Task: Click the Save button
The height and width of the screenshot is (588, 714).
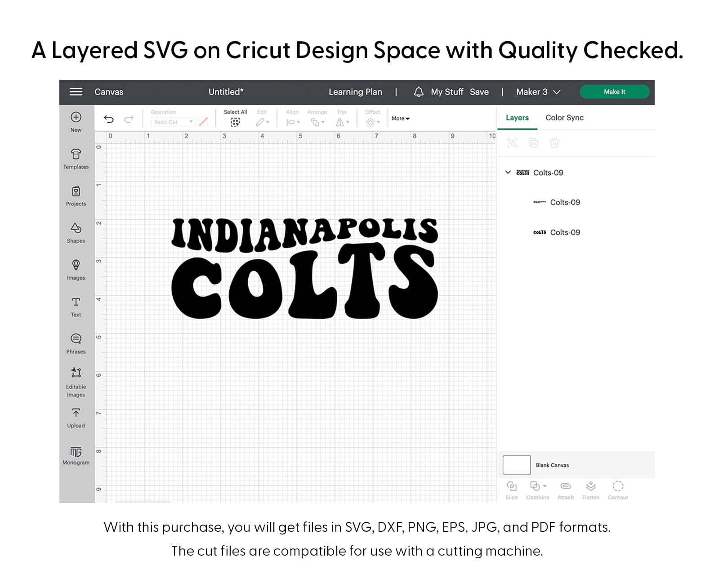Action: point(479,92)
